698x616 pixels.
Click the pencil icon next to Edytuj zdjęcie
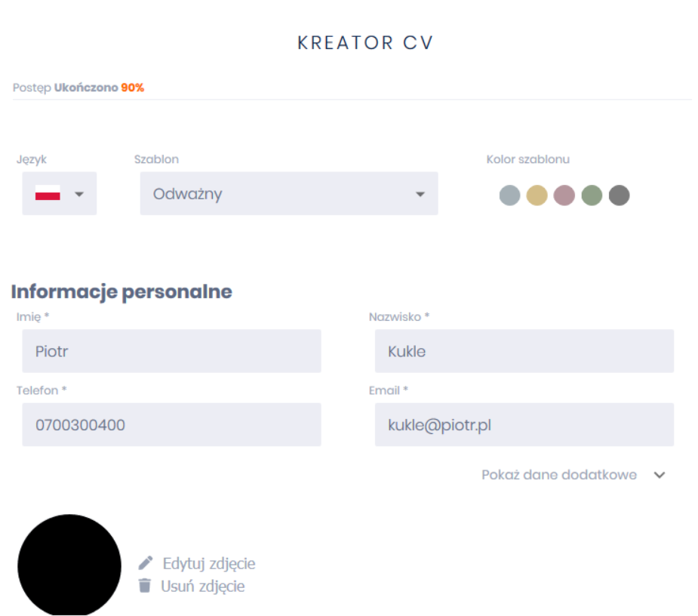pos(146,563)
